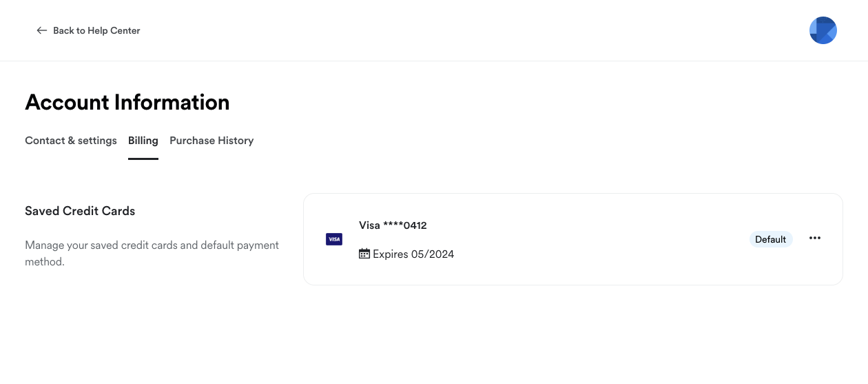Click the calendar icon beside expiry date
Image resolution: width=868 pixels, height=384 pixels.
[x=364, y=254]
